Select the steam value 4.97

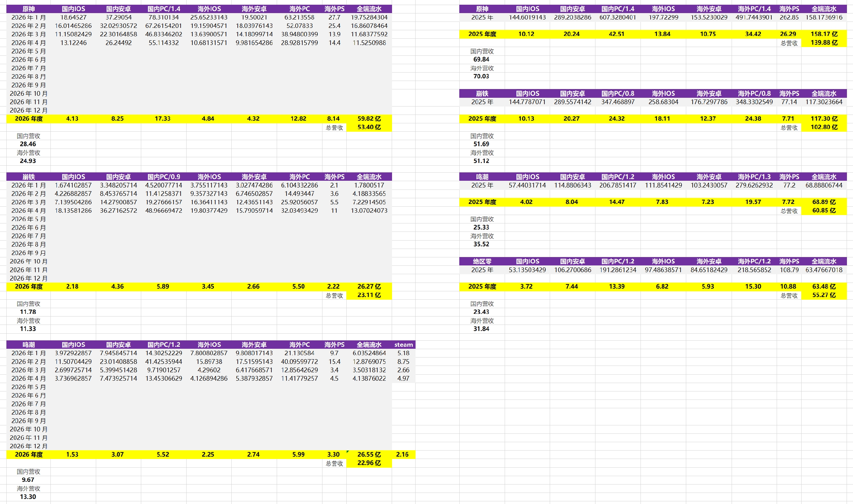click(403, 378)
